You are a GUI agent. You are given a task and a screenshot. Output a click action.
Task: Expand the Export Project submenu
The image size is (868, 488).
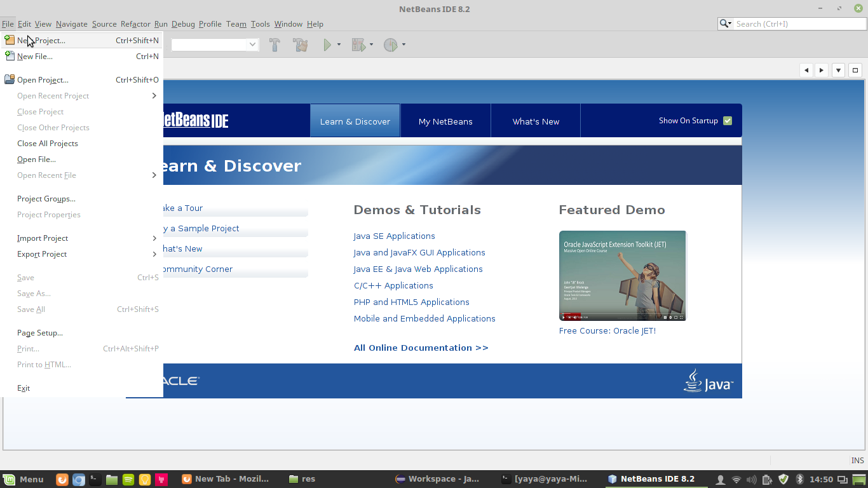[x=81, y=254]
